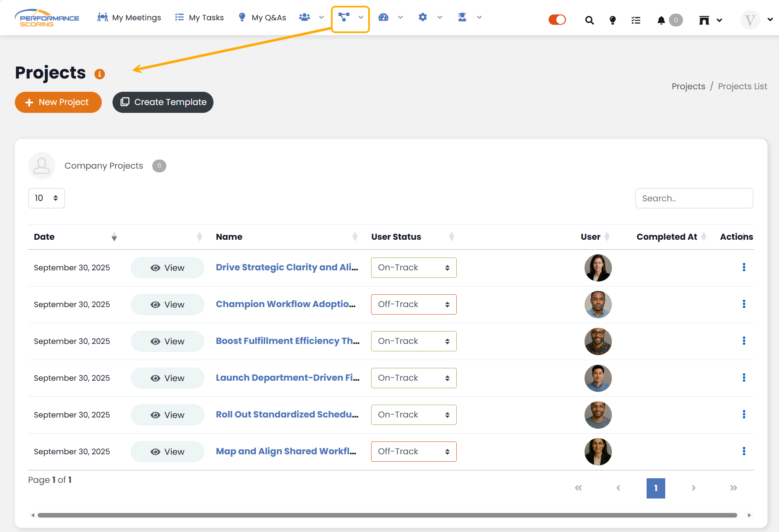Open Drive Strategic Clarity project link
The image size is (779, 532).
(x=287, y=267)
